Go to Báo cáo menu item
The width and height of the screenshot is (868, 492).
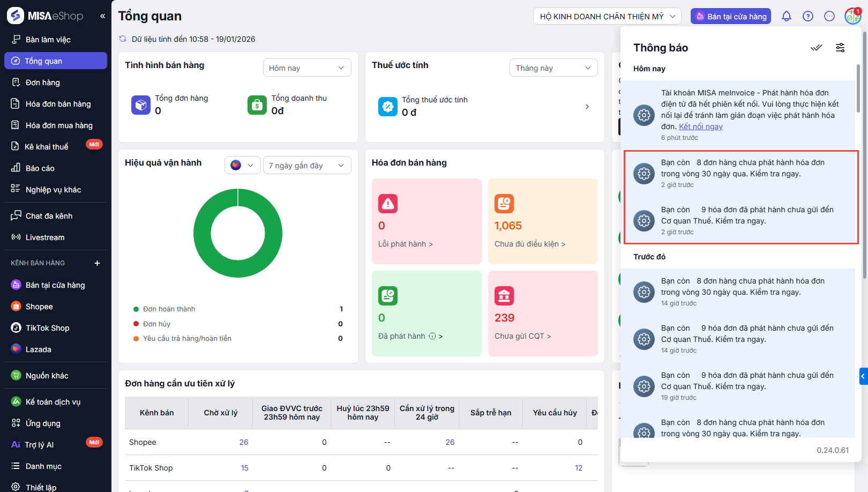[40, 168]
